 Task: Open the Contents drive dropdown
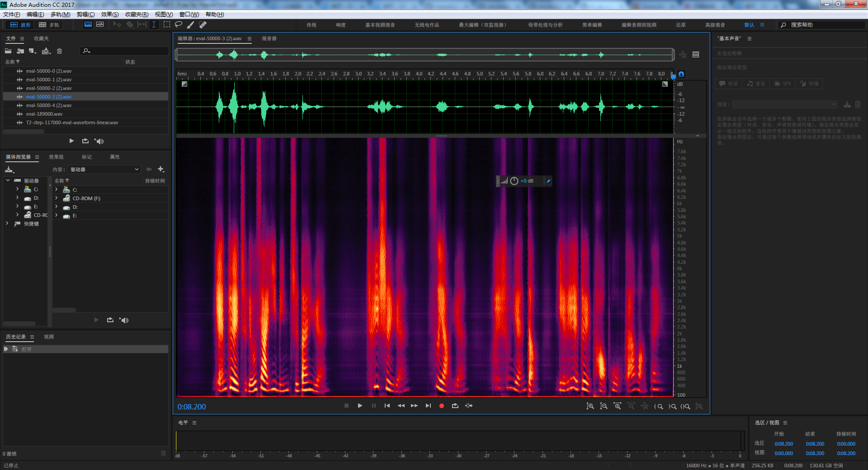(104, 169)
